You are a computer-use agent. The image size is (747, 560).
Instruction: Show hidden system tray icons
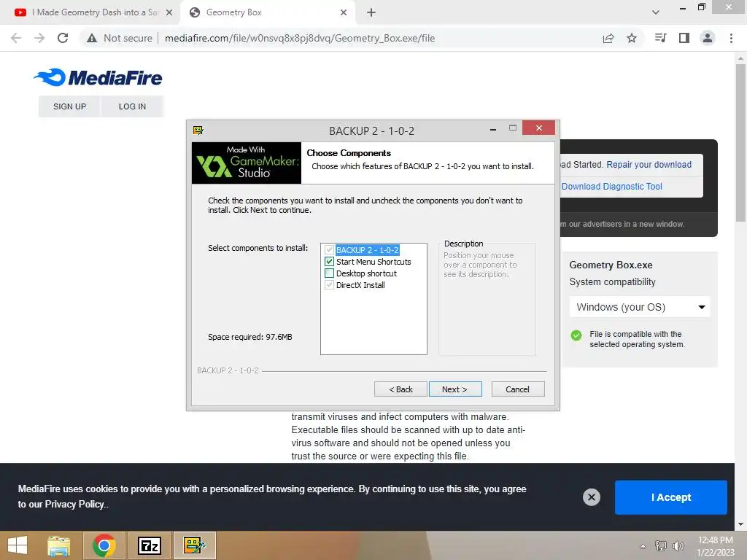[x=643, y=546]
